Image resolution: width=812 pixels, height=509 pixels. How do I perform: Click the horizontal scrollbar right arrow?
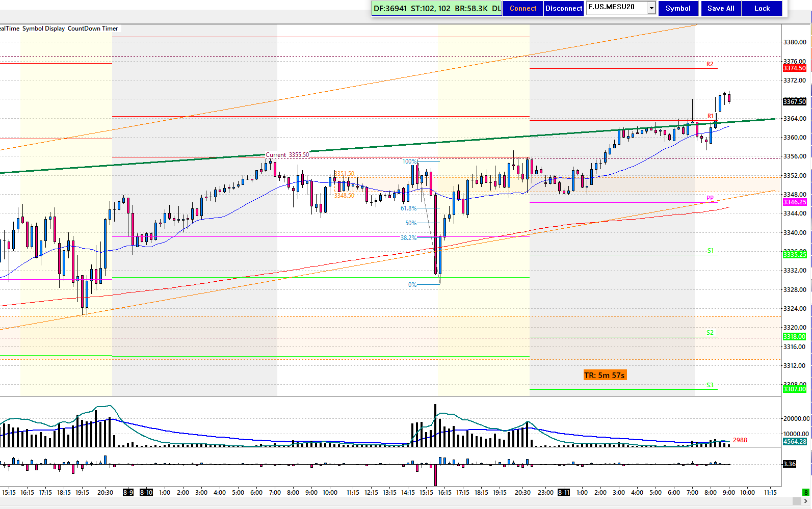click(806, 501)
